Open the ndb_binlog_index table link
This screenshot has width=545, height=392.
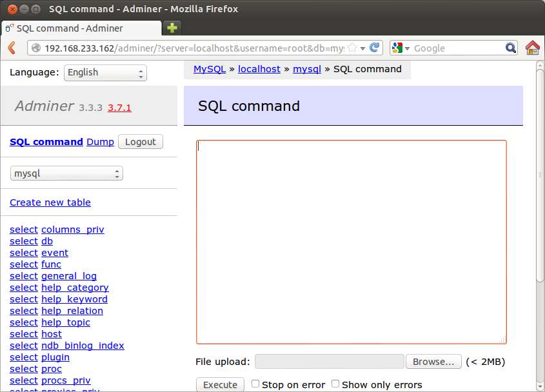point(83,346)
